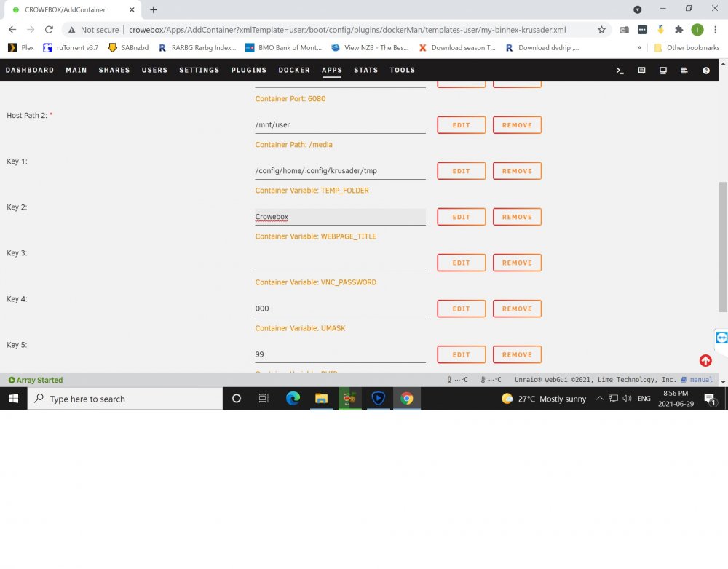Show hidden bookmarks chevron
Image resolution: width=728 pixels, height=569 pixels.
coord(639,47)
